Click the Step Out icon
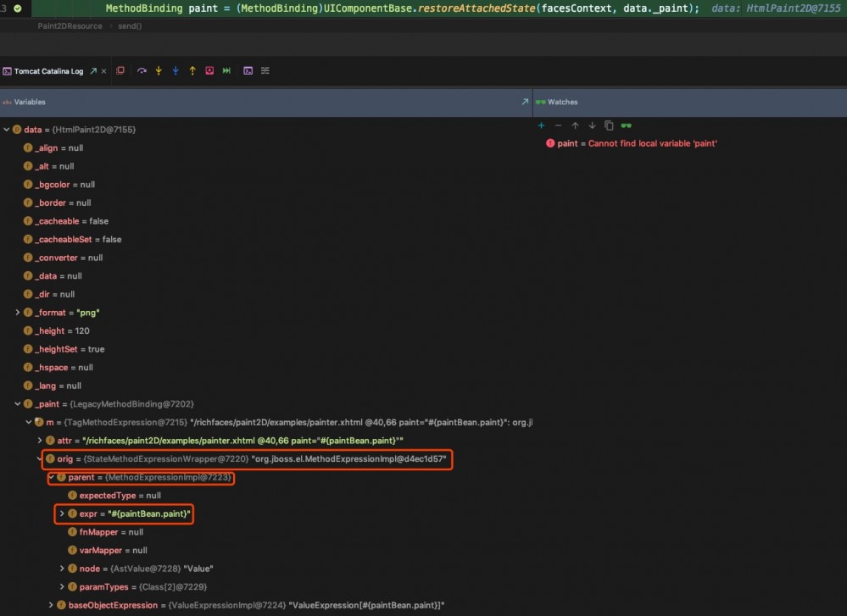Viewport: 847px width, 616px height. (192, 70)
